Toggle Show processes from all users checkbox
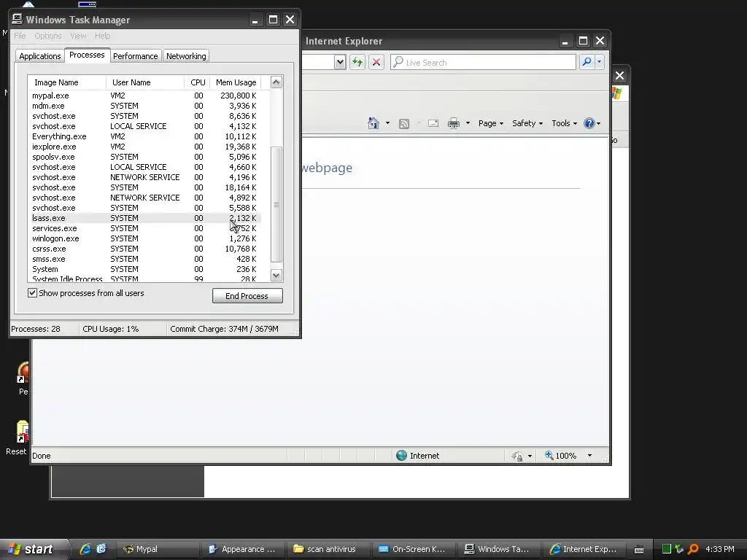The image size is (747, 560). tap(32, 293)
